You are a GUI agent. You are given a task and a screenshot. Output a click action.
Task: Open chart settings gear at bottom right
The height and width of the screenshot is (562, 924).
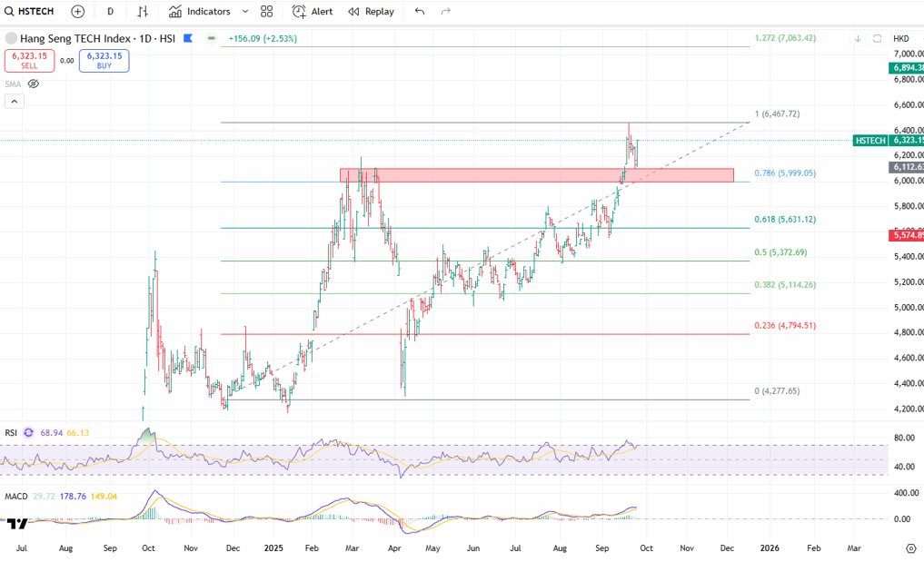tap(910, 548)
